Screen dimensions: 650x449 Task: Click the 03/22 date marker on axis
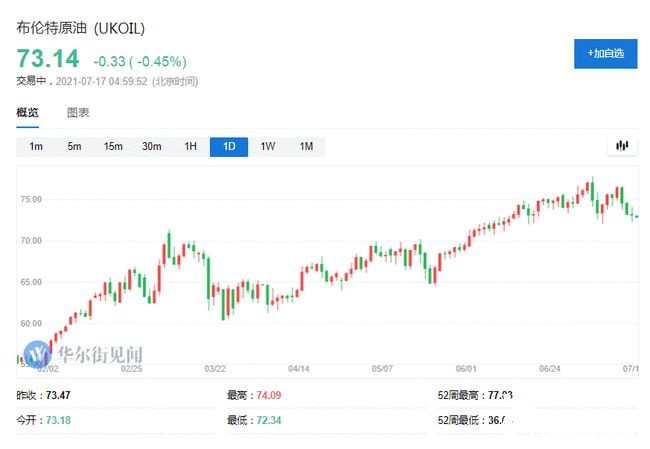tap(215, 368)
